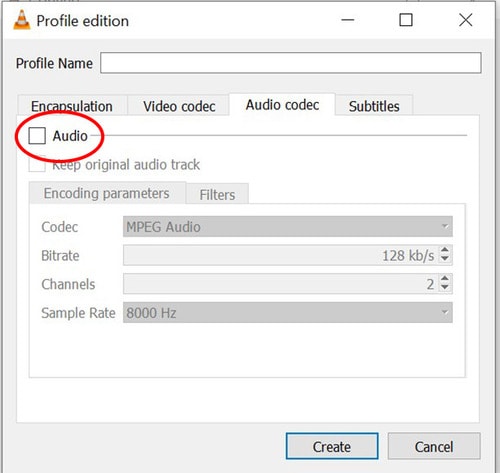Minimize the Profile edition window
The height and width of the screenshot is (473, 500).
tap(348, 20)
